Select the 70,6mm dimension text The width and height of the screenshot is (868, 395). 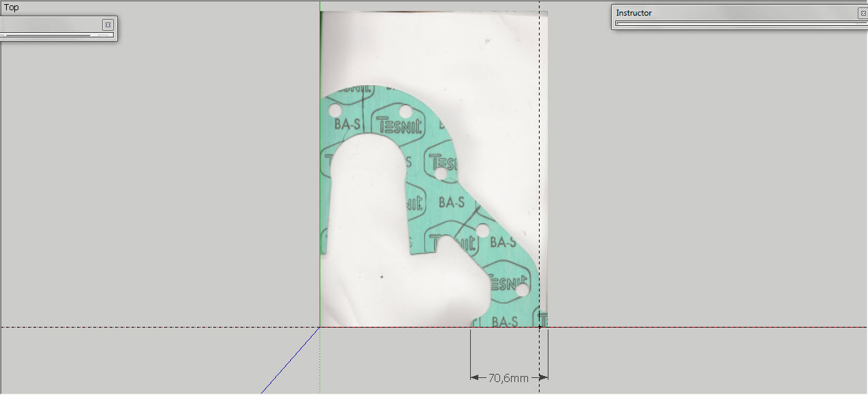click(x=508, y=378)
